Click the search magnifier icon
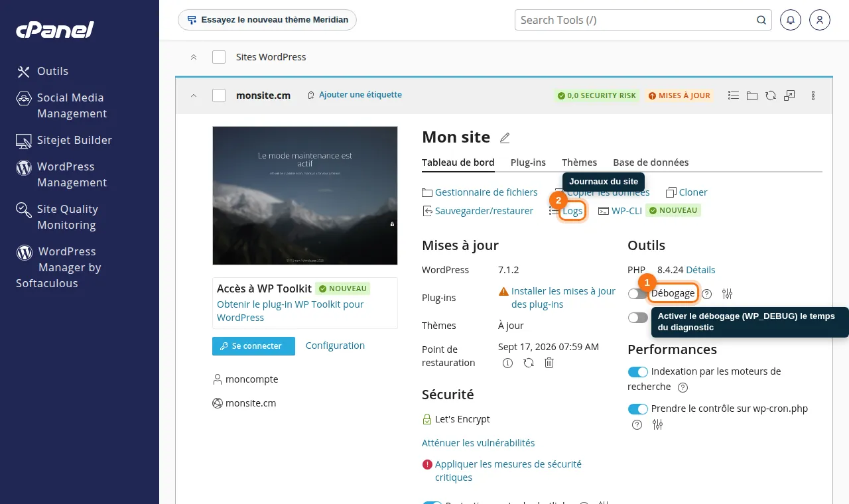Viewport: 849px width, 504px height. pos(761,20)
